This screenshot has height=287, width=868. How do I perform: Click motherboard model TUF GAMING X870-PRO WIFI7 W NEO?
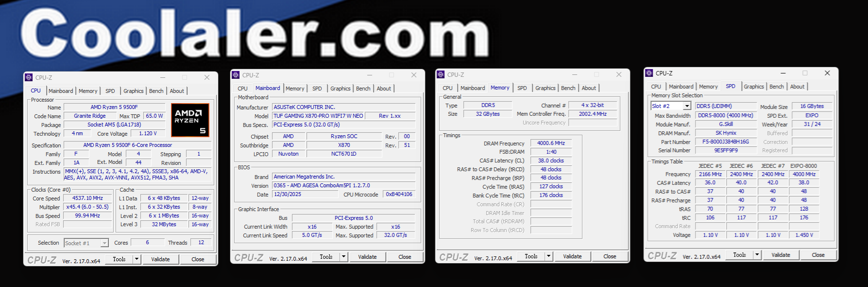coord(318,116)
